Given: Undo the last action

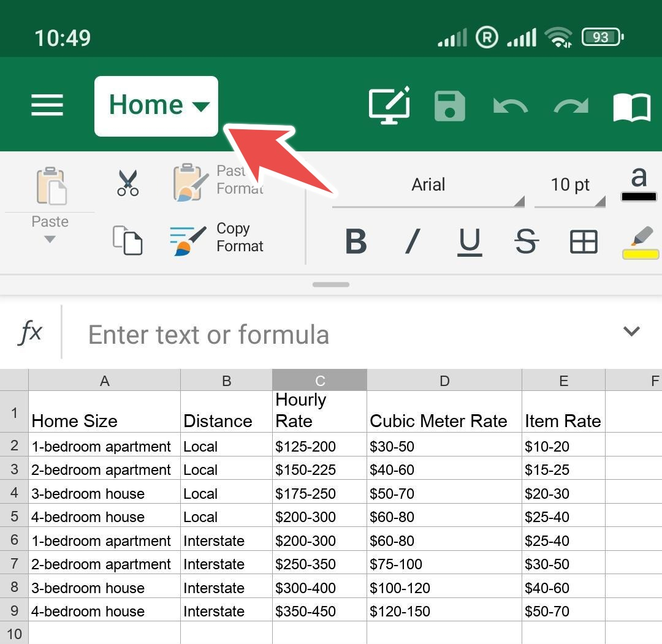Looking at the screenshot, I should pos(511,106).
